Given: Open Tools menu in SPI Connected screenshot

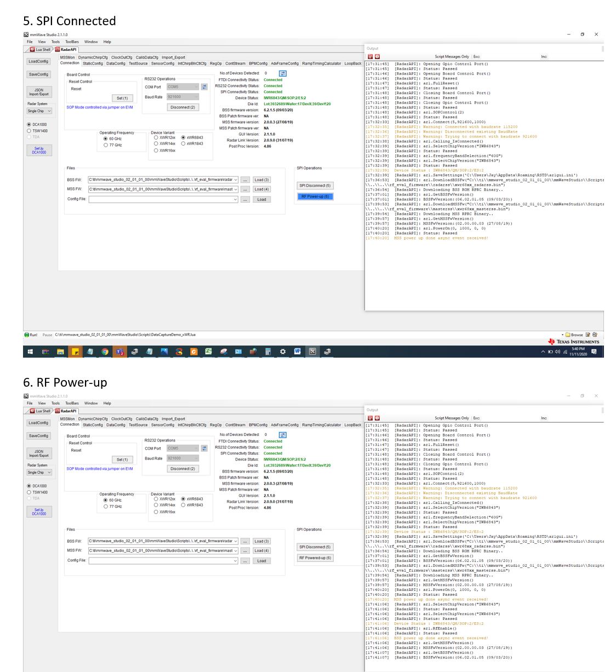Looking at the screenshot, I should click(56, 42).
